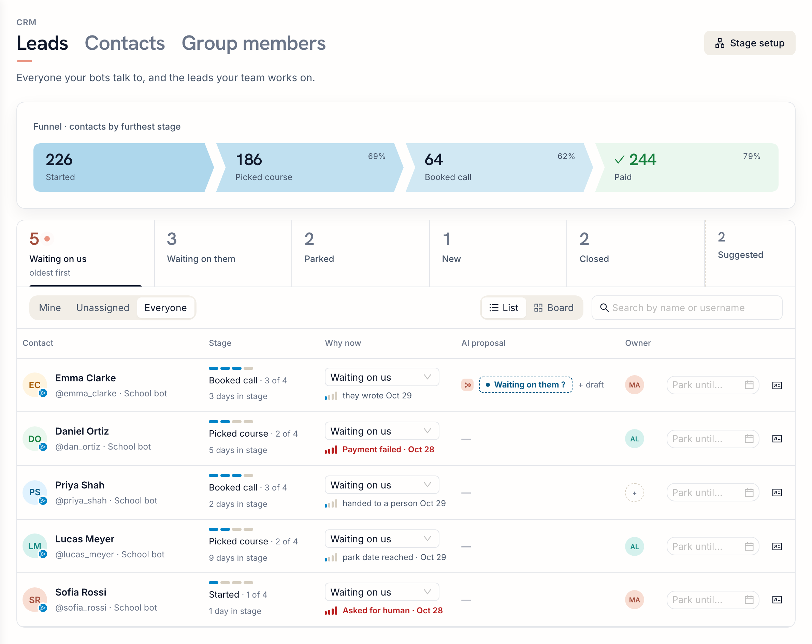Open contact card icon in Daniel Ortiz row
This screenshot has width=812, height=644.
pyautogui.click(x=777, y=439)
